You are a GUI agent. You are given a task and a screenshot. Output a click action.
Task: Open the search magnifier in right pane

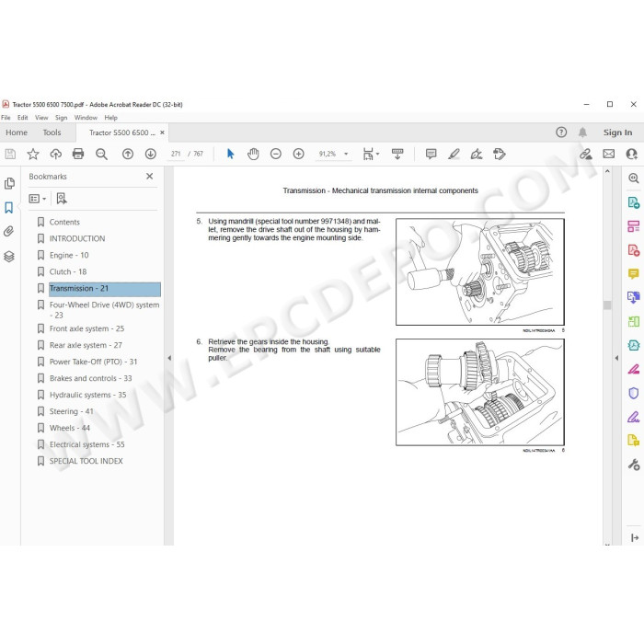click(633, 178)
